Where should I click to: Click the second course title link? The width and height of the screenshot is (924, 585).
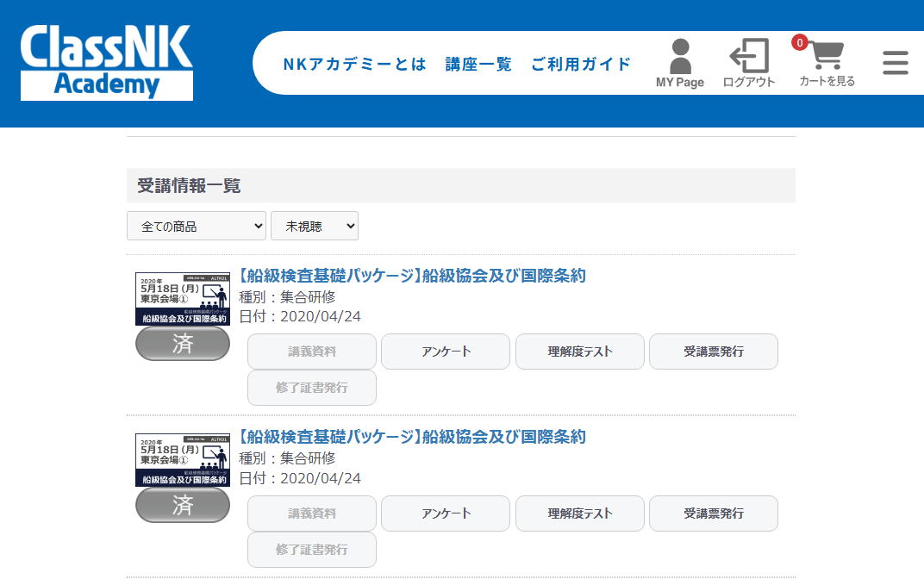pyautogui.click(x=412, y=437)
